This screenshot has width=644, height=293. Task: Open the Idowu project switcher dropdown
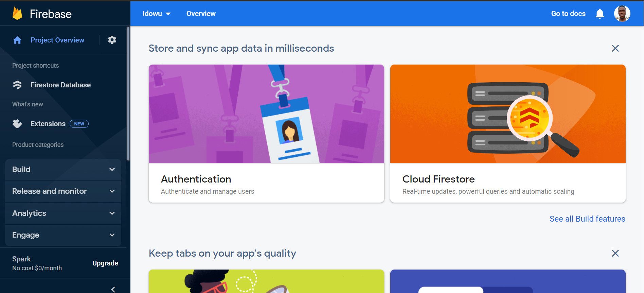(x=157, y=14)
